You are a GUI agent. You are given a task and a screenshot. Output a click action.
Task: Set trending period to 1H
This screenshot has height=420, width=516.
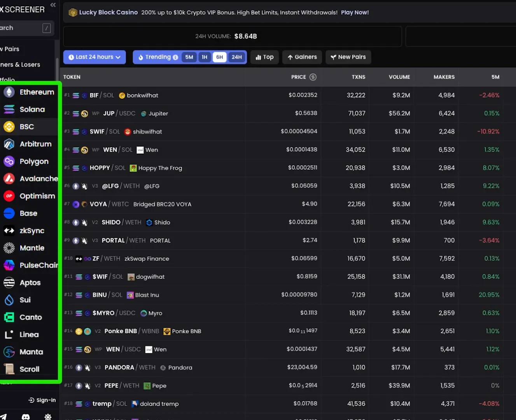click(205, 57)
